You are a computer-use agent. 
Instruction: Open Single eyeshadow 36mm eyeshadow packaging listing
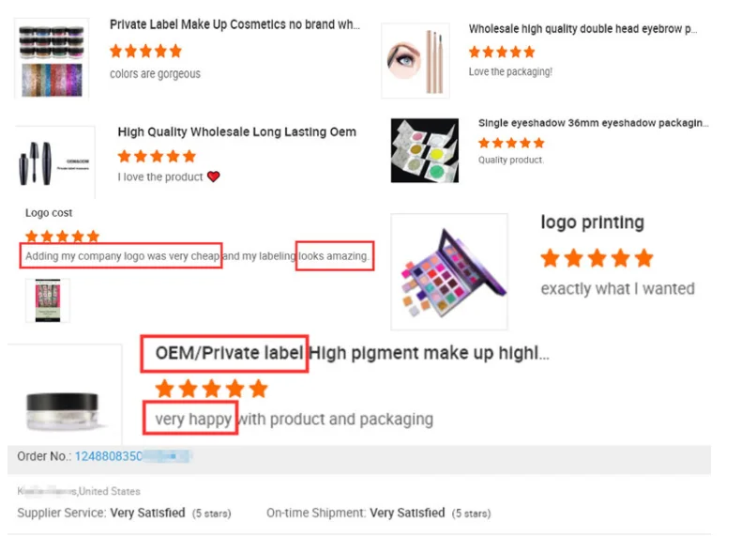[x=593, y=123]
